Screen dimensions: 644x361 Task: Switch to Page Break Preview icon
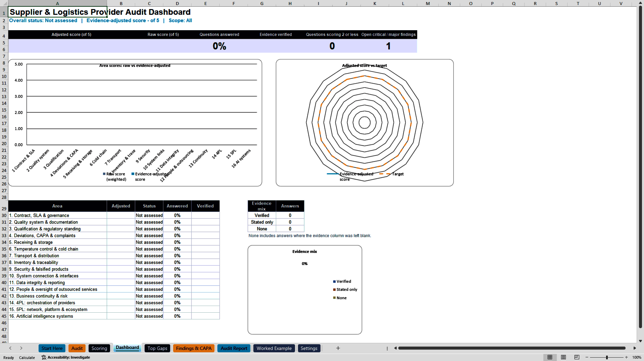[577, 357]
